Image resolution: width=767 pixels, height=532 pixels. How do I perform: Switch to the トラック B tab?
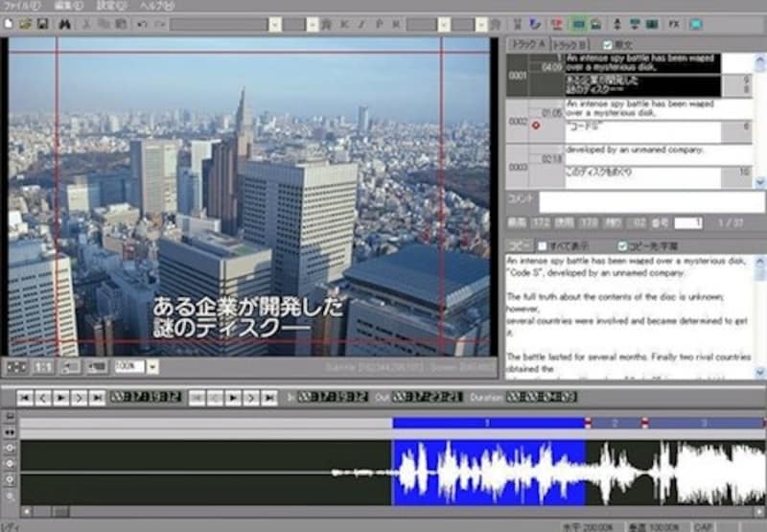tap(569, 45)
